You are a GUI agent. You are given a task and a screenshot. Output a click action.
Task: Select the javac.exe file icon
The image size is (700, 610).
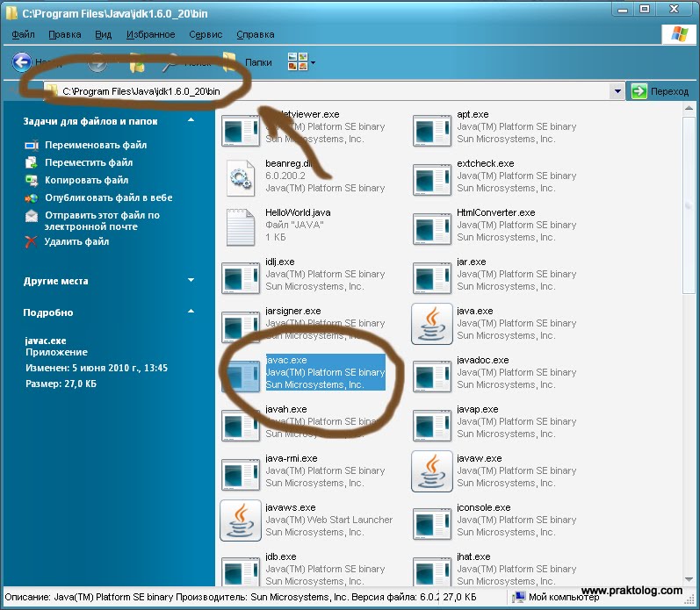click(241, 377)
